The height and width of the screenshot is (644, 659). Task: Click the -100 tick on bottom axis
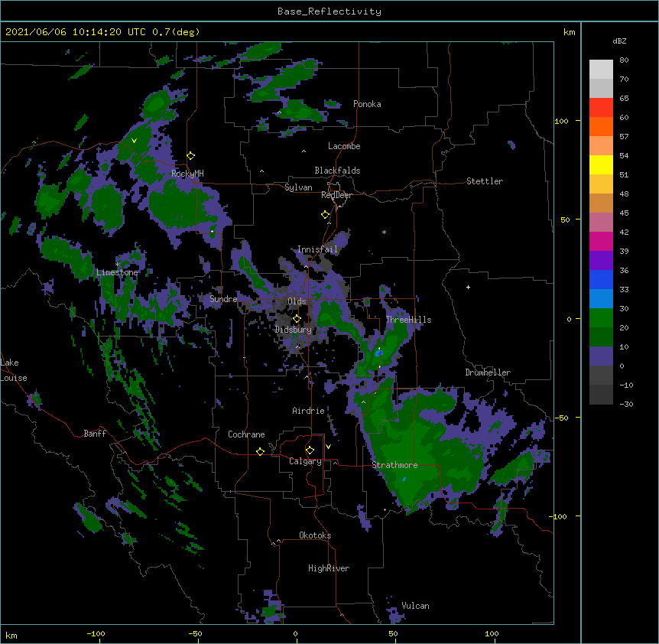click(x=96, y=633)
